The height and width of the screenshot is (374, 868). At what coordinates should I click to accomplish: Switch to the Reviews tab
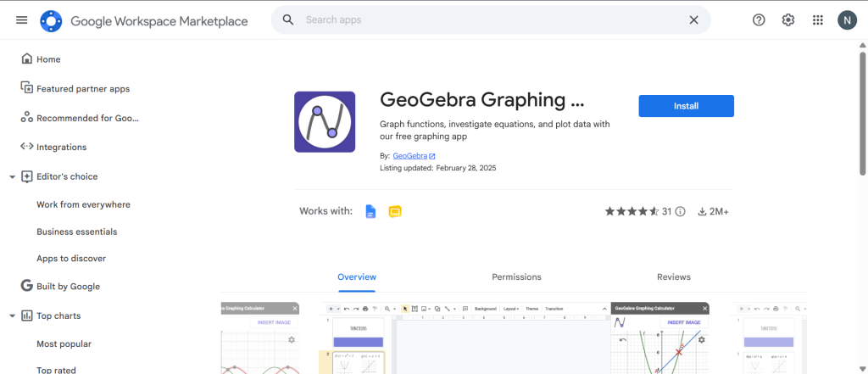(674, 277)
